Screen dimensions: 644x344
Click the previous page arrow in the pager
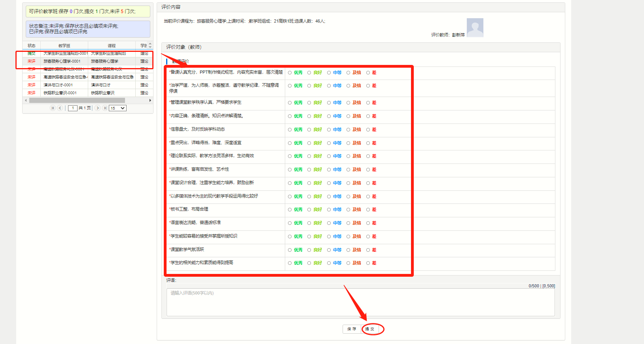(60, 108)
